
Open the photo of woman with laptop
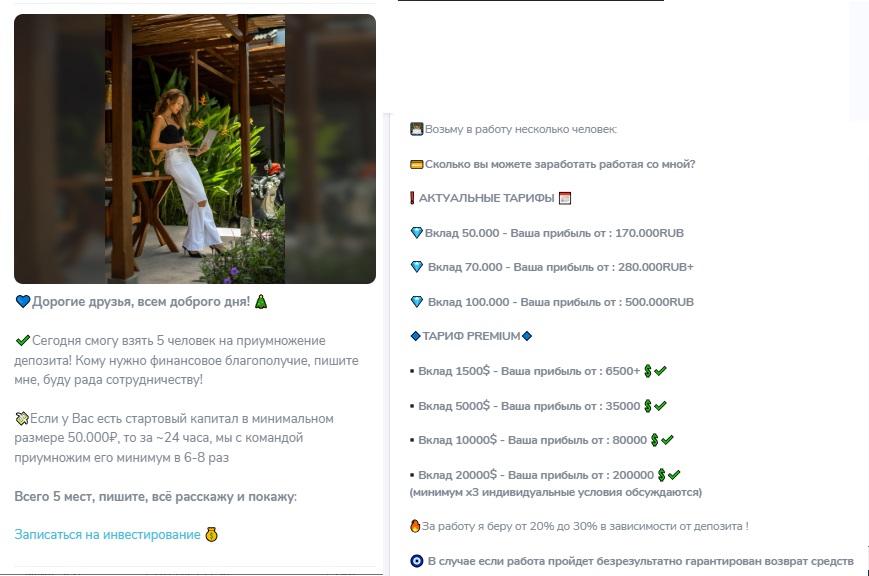(x=195, y=149)
